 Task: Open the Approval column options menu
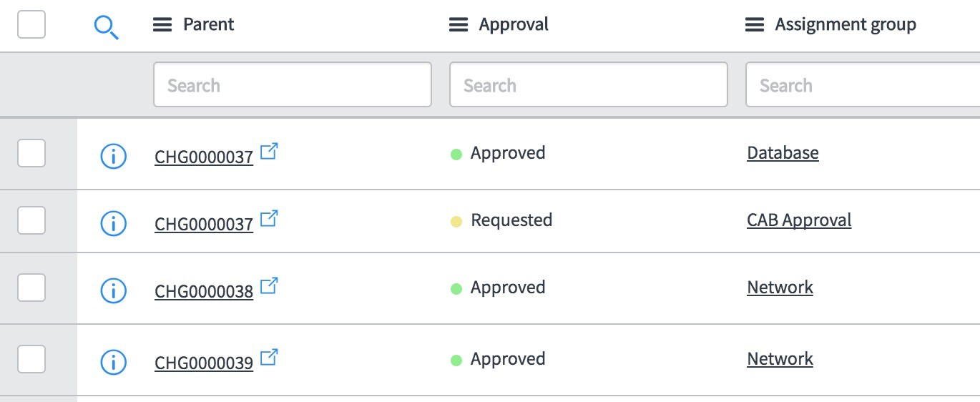pyautogui.click(x=459, y=25)
